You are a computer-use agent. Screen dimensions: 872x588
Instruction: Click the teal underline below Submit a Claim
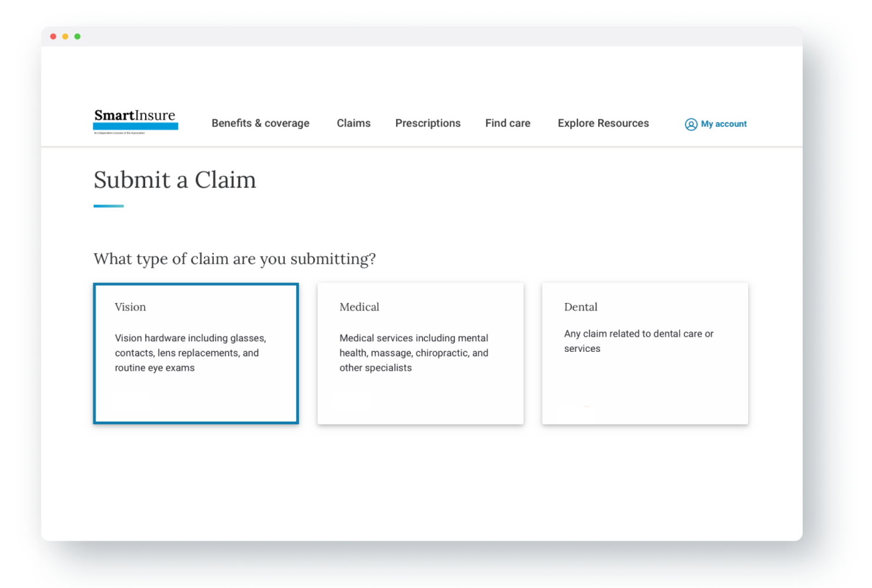tap(108, 205)
